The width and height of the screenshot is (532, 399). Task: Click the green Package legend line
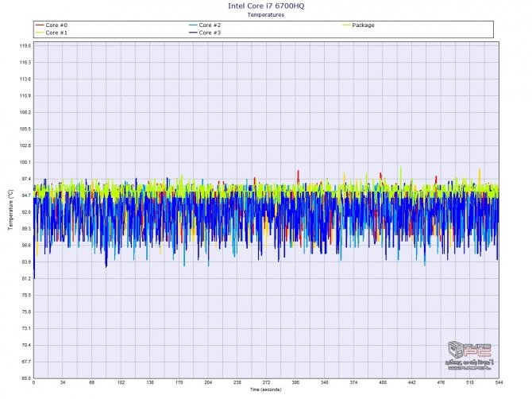click(345, 25)
